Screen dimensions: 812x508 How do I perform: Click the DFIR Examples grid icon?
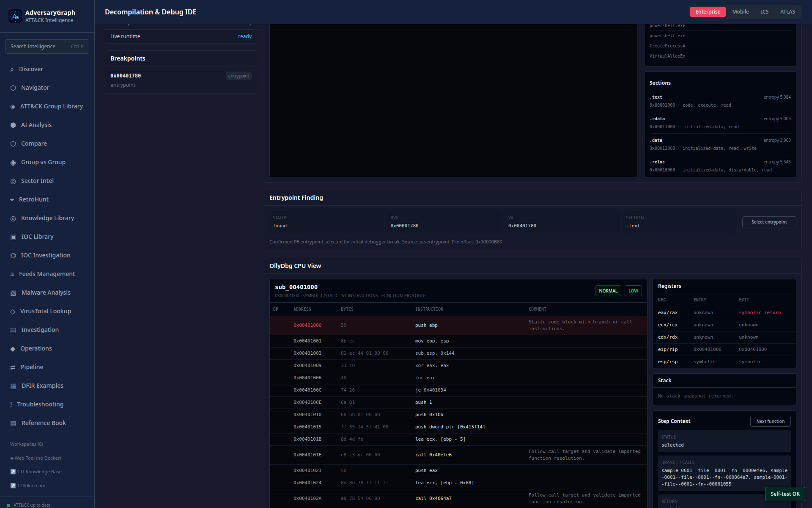(x=13, y=386)
